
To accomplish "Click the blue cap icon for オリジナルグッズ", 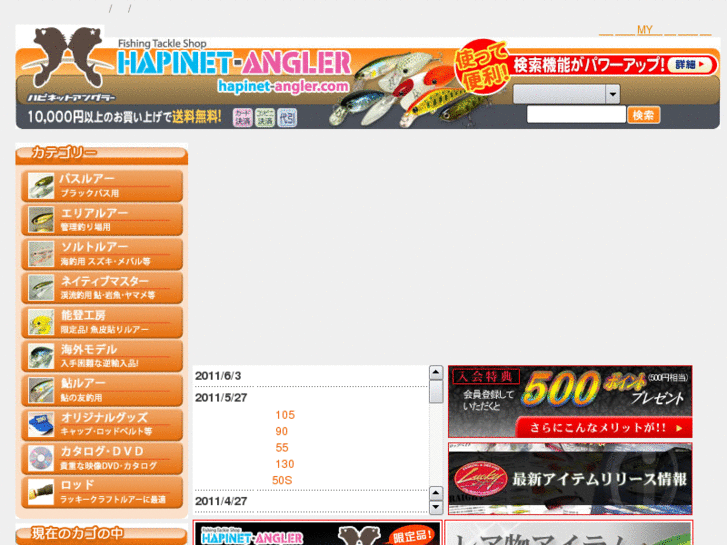I will click(x=41, y=424).
